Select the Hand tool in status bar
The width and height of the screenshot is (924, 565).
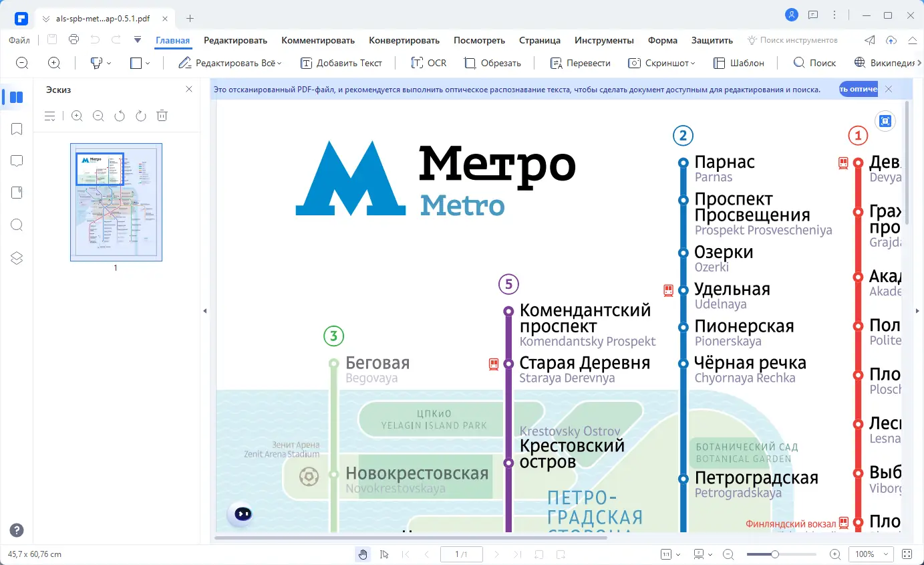[363, 554]
